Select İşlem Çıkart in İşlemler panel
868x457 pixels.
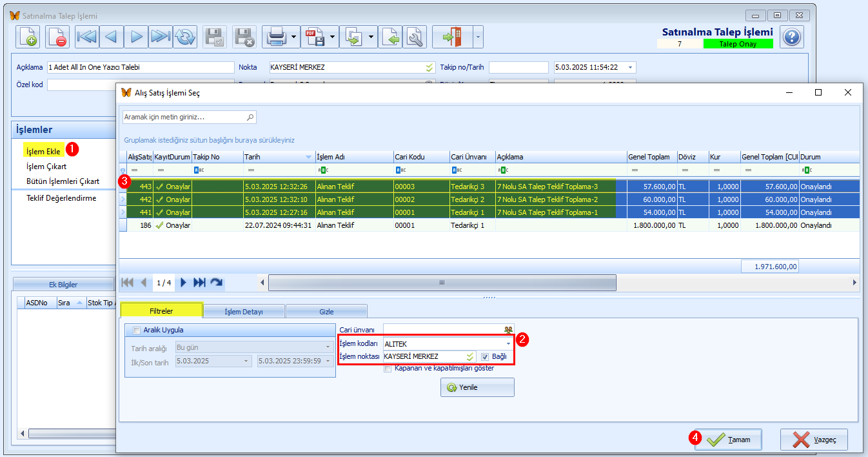46,167
